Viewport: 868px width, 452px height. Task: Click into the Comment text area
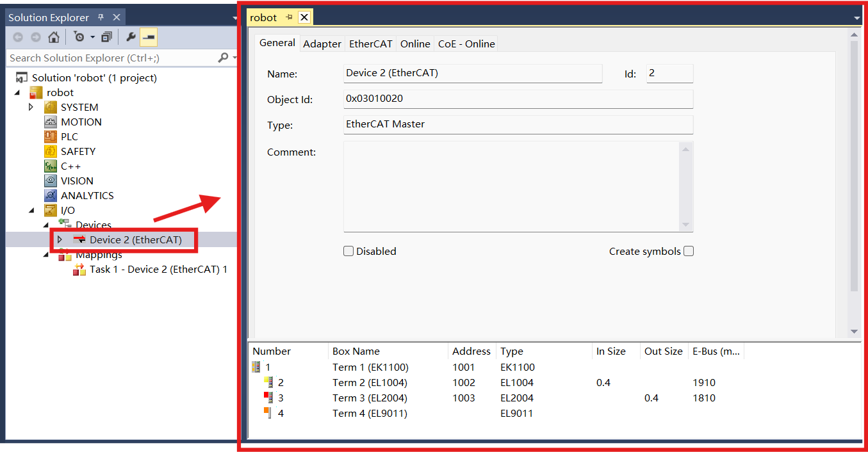coord(512,186)
